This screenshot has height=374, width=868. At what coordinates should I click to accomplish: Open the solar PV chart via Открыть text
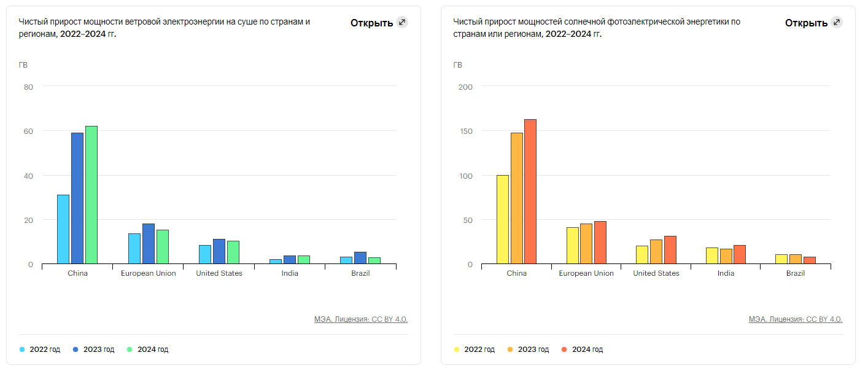tap(806, 23)
